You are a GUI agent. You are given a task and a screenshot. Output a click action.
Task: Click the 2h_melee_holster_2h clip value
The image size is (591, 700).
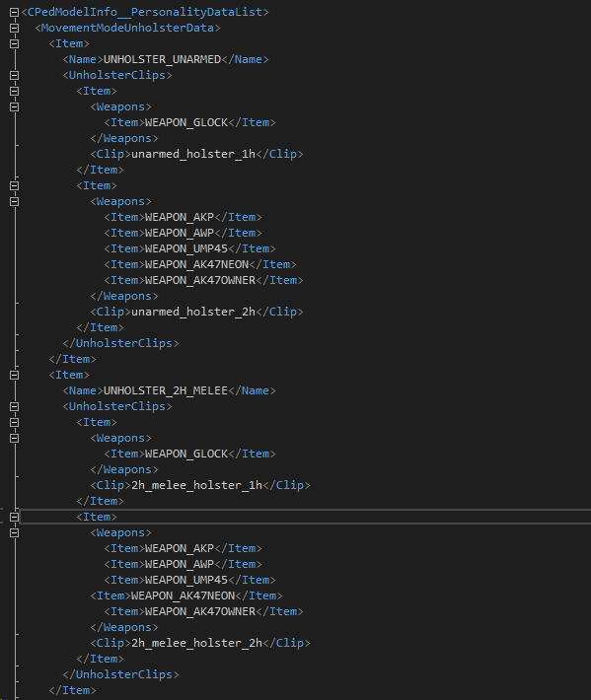point(196,643)
